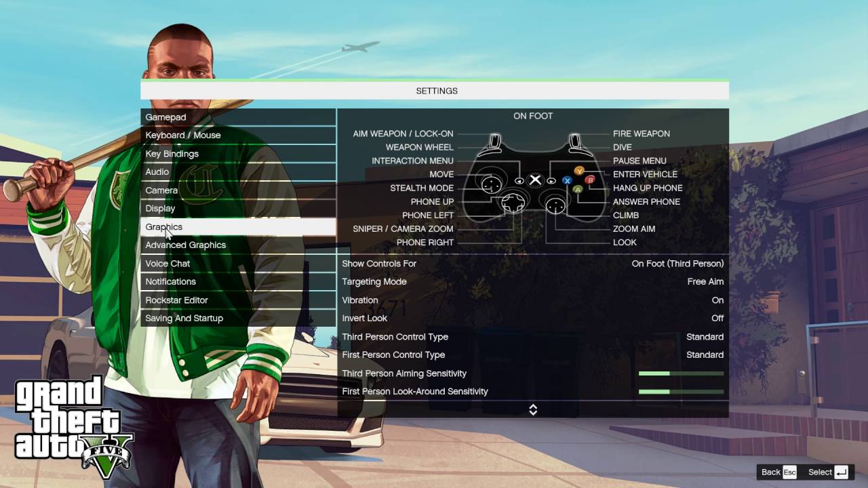This screenshot has width=868, height=488.
Task: Click the ON FOOT heading
Action: pyautogui.click(x=533, y=116)
